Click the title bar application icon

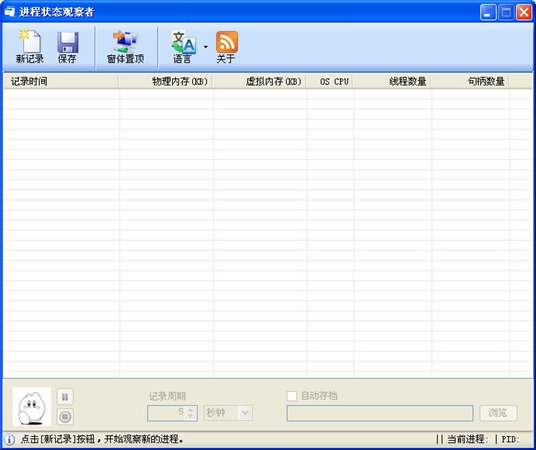pyautogui.click(x=10, y=12)
